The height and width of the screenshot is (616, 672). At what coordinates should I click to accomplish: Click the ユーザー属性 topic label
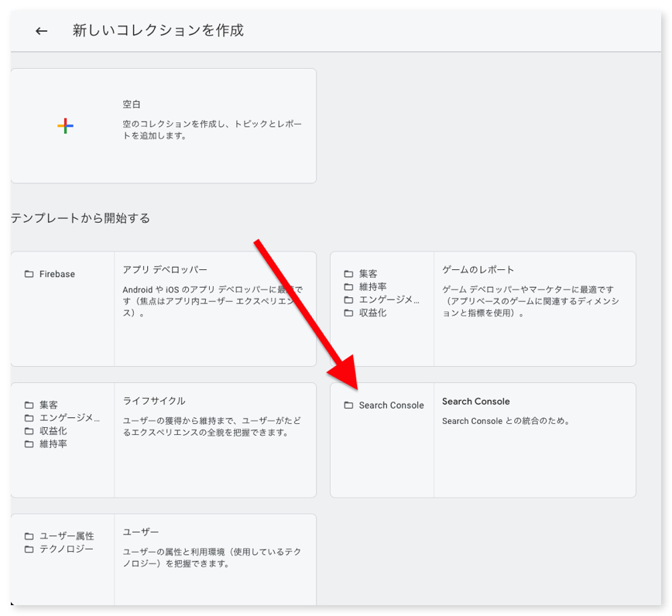click(67, 536)
